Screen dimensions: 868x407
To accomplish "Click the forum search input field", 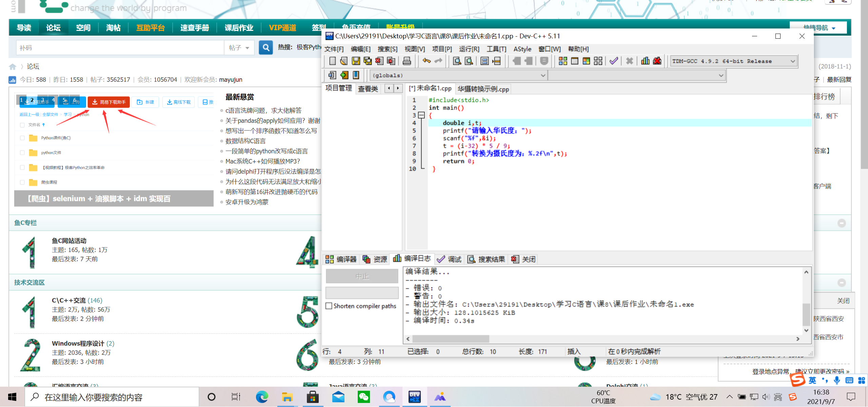I will (120, 48).
